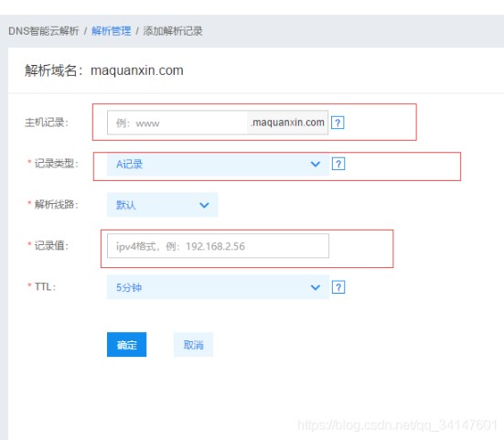Focus the 记录值 ipv4 input field
Image resolution: width=504 pixels, height=440 pixels.
click(218, 246)
